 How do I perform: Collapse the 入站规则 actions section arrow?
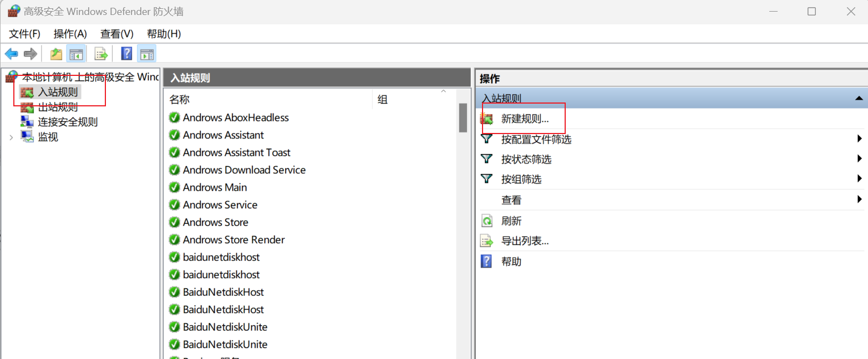tap(859, 98)
